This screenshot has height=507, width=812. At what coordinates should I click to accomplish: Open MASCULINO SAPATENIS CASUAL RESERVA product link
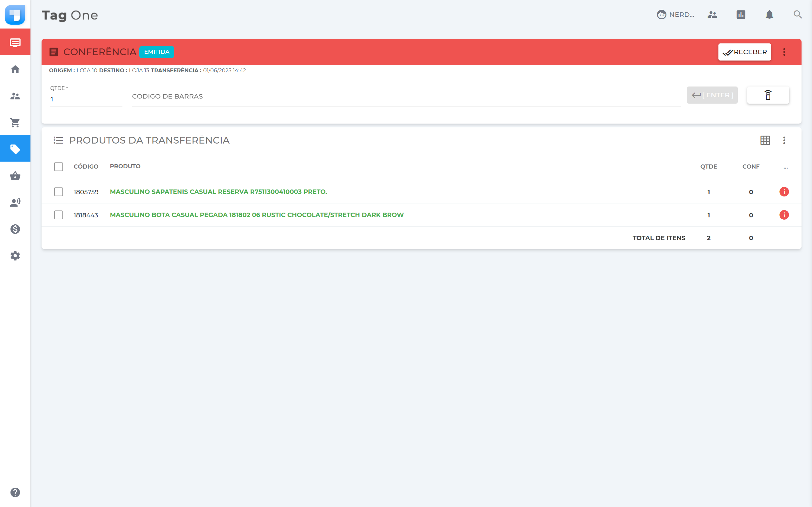click(219, 192)
